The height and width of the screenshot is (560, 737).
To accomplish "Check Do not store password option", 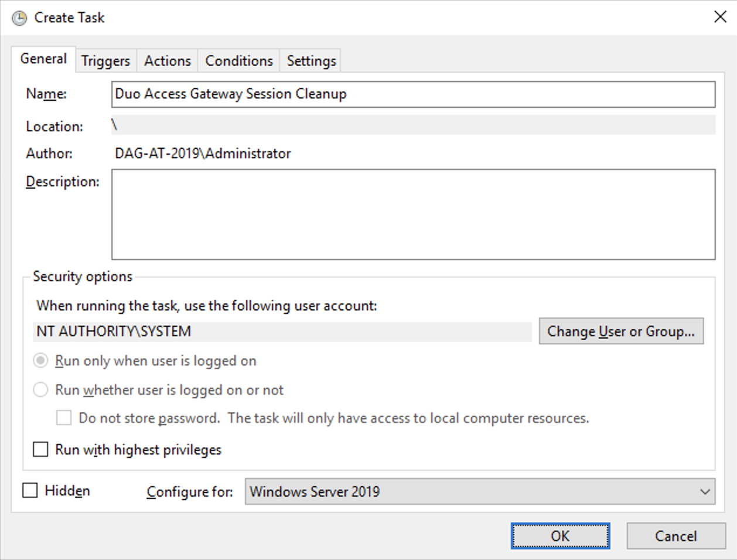I will click(x=63, y=418).
